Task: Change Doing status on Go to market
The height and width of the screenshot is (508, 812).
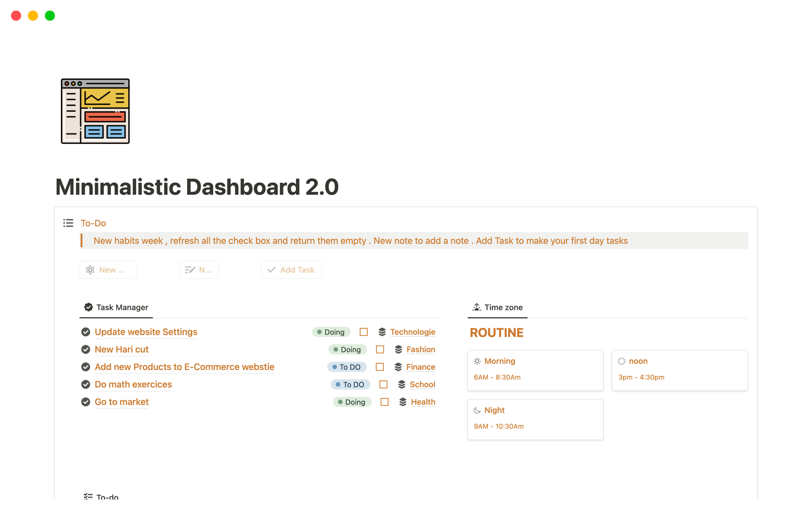Action: (x=352, y=402)
